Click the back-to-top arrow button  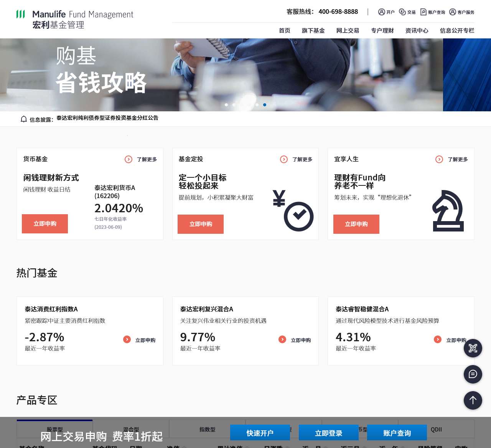473,400
